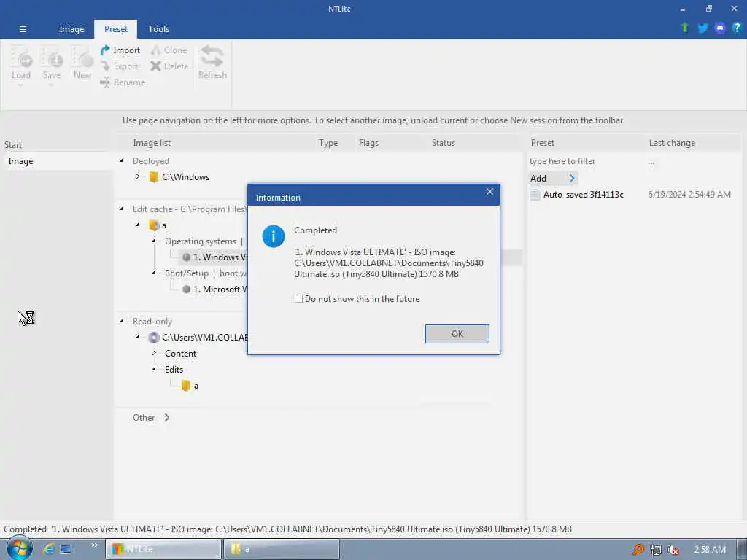The height and width of the screenshot is (560, 747).
Task: Click the disc icon for C:\Users\VM1.COLLAB
Action: 153,338
